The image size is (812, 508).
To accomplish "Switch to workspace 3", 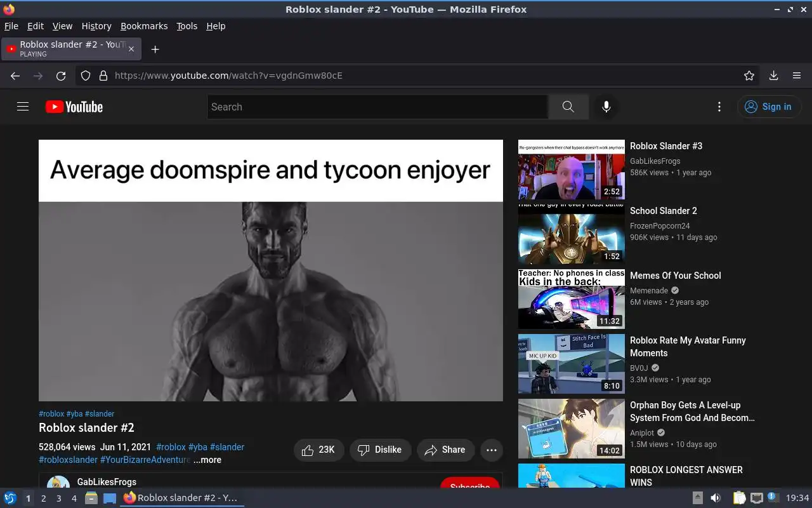I will (x=58, y=498).
